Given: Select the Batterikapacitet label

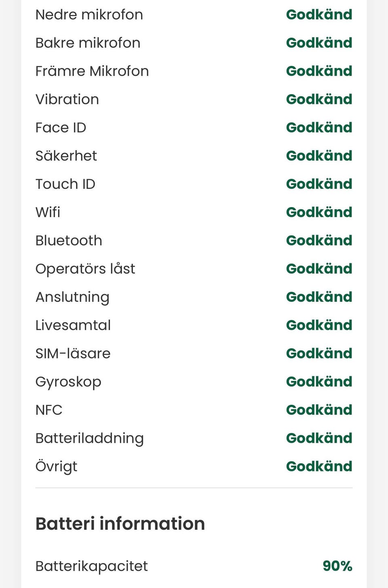Looking at the screenshot, I should [x=92, y=566].
